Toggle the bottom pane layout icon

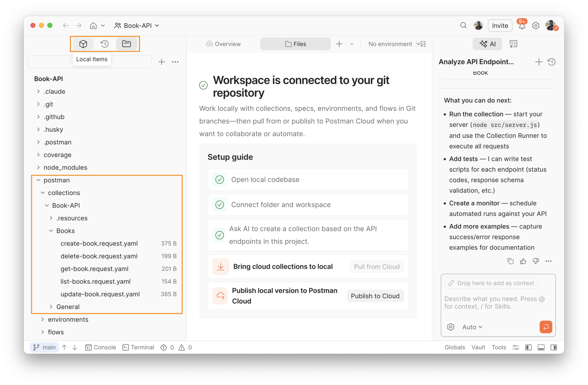coord(541,347)
